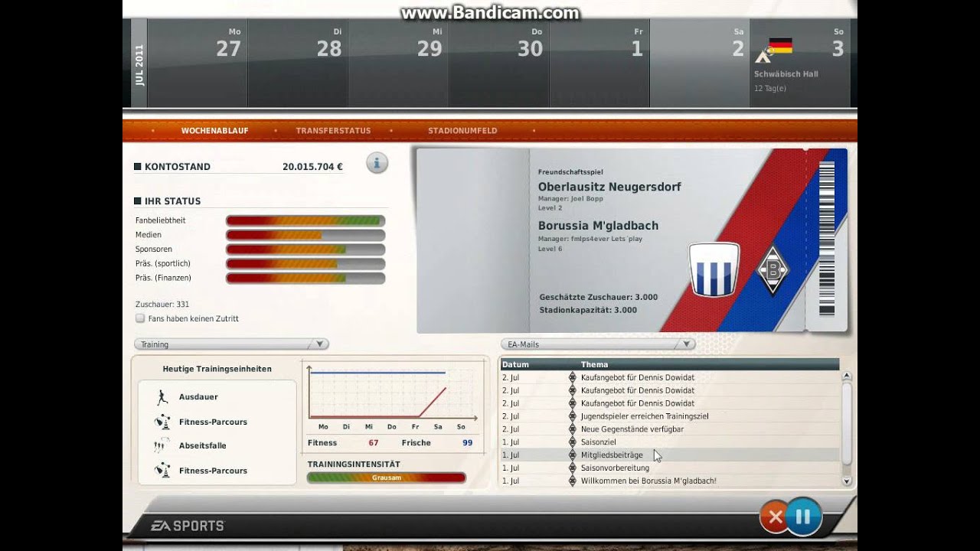Screen dimensions: 980x551
Task: Open Neue Gegenstände verfügbar mail
Action: point(670,429)
